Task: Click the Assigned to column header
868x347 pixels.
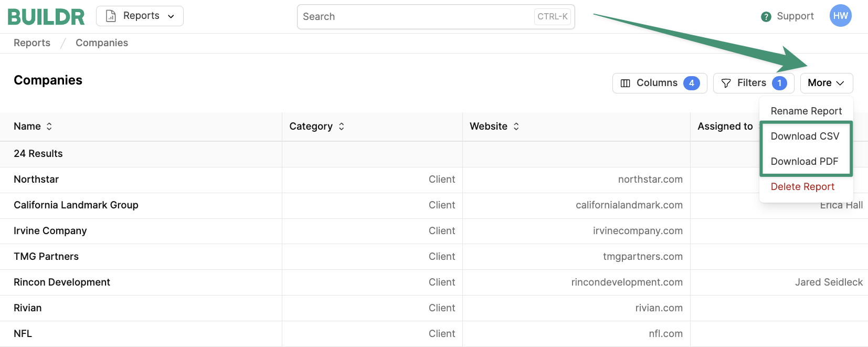Action: [x=725, y=127]
